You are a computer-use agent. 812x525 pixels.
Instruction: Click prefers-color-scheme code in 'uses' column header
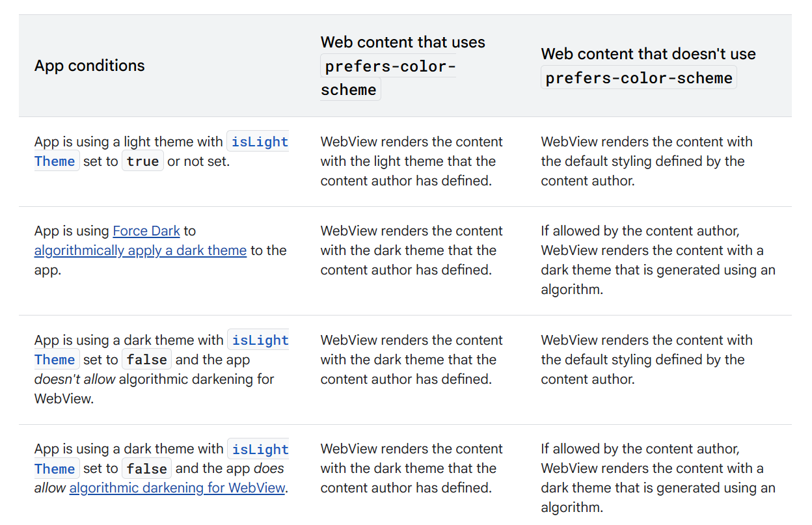pyautogui.click(x=388, y=77)
